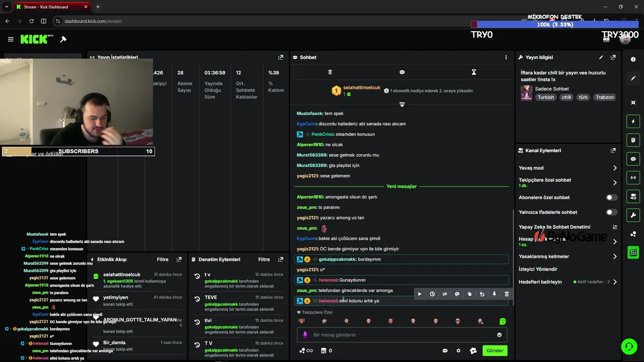This screenshot has height=362, width=644.
Task: Click the document icon in the right sidebar
Action: [x=633, y=140]
